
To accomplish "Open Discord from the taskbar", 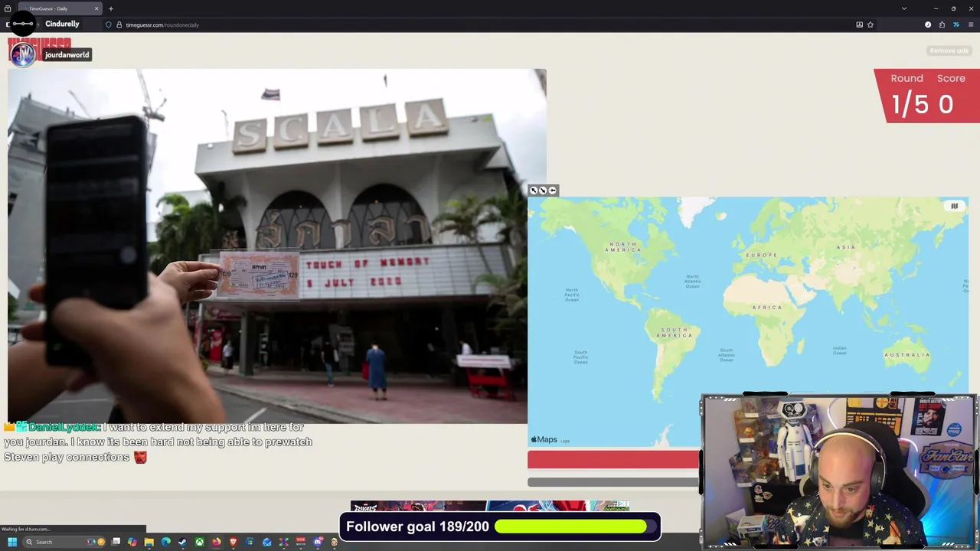I will 318,542.
